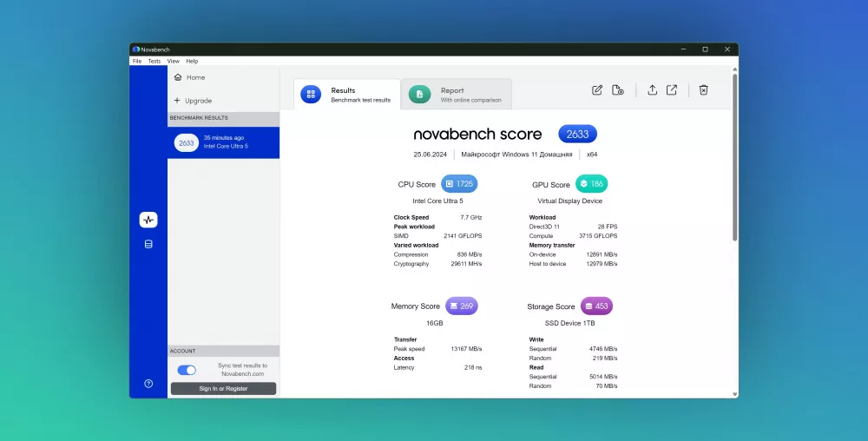Viewport: 868px width, 441px height.
Task: Click the 29611 MH/s cryptography value
Action: tap(466, 264)
